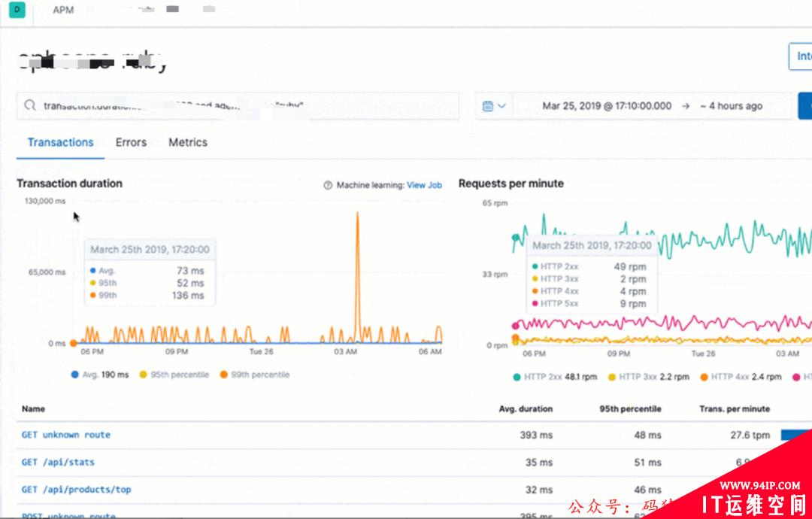Viewport: 812px width, 519px height.
Task: Hide the HTTP 4xx 2.4 rpm legend series
Action: pyautogui.click(x=741, y=377)
